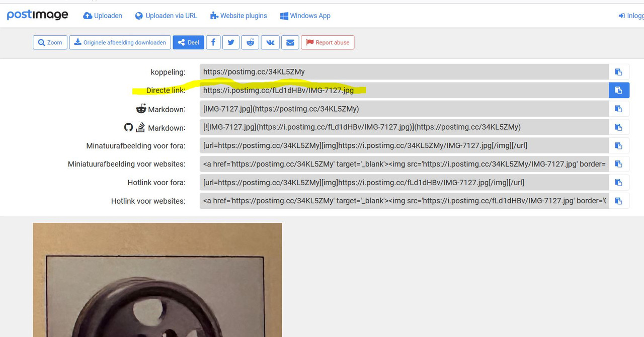The height and width of the screenshot is (337, 644).
Task: Click the Postimage logo
Action: tap(38, 15)
